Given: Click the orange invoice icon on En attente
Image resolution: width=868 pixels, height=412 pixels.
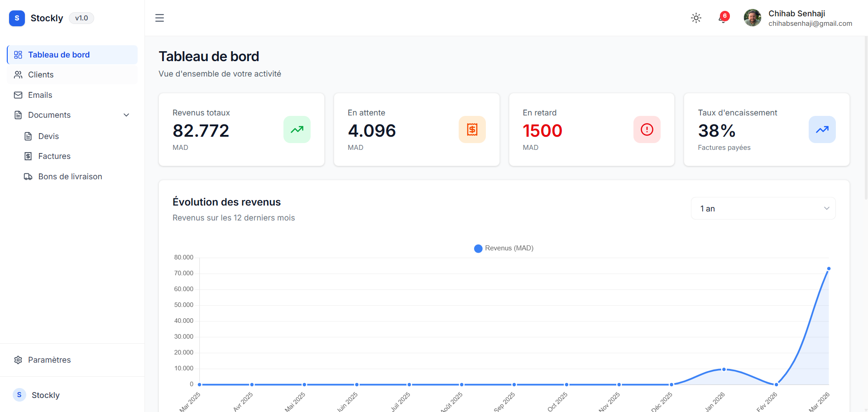Looking at the screenshot, I should [472, 129].
